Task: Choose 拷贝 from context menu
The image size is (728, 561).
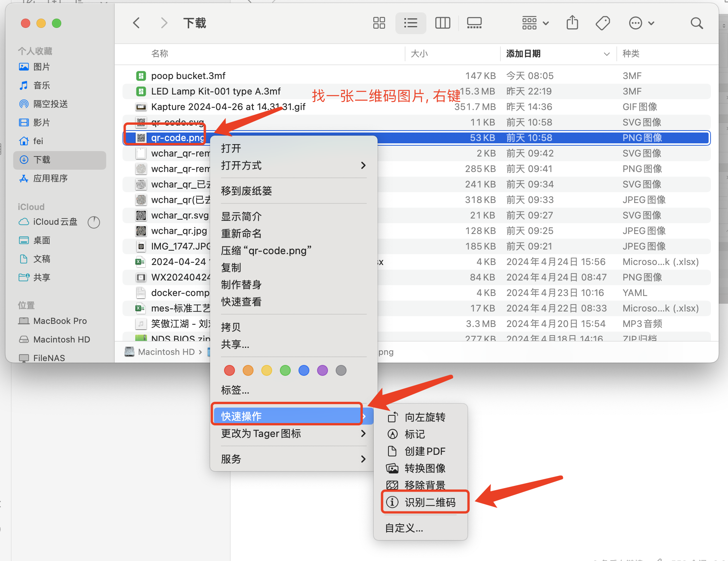Action: (x=293, y=327)
